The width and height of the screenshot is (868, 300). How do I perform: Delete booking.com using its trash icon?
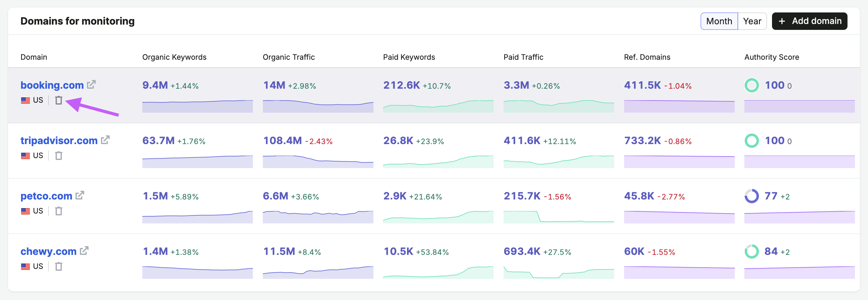click(59, 100)
